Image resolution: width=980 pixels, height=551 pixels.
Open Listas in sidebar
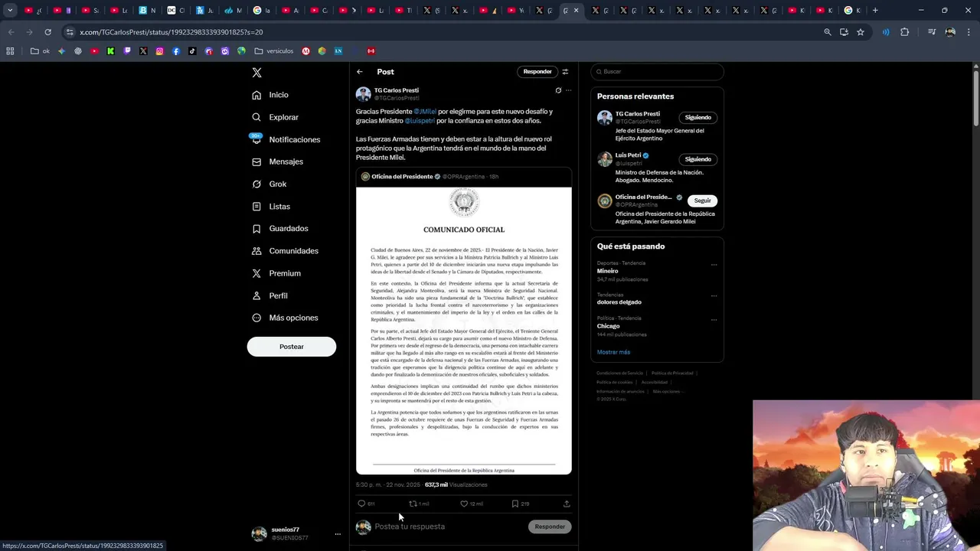[271, 207]
